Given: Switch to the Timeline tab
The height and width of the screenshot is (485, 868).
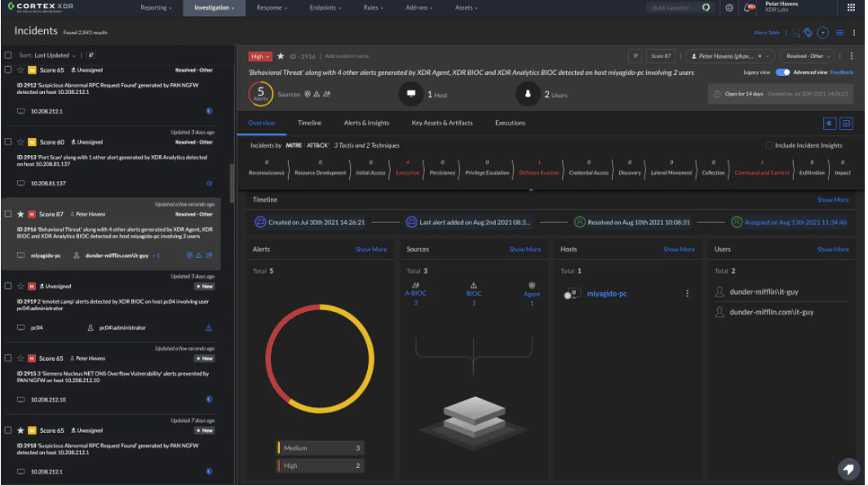Looking at the screenshot, I should coord(309,123).
